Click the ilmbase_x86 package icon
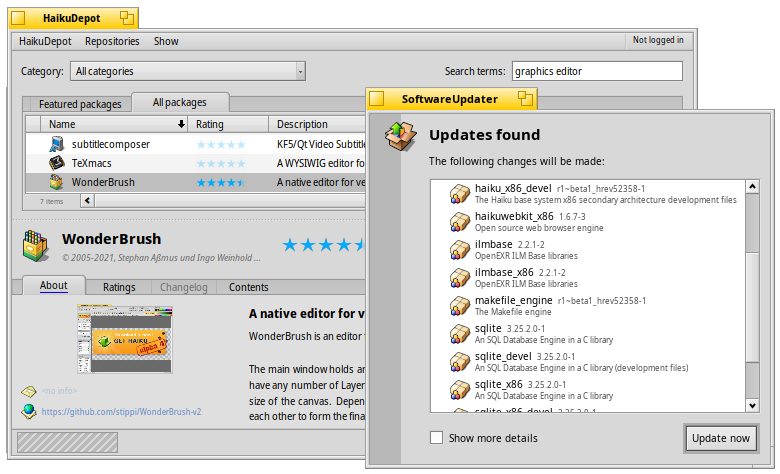The height and width of the screenshot is (474, 780). tap(460, 278)
